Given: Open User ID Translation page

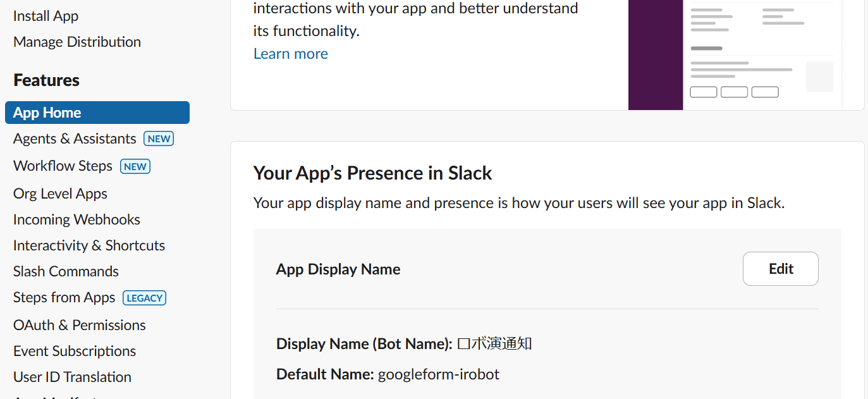Looking at the screenshot, I should coord(72,377).
